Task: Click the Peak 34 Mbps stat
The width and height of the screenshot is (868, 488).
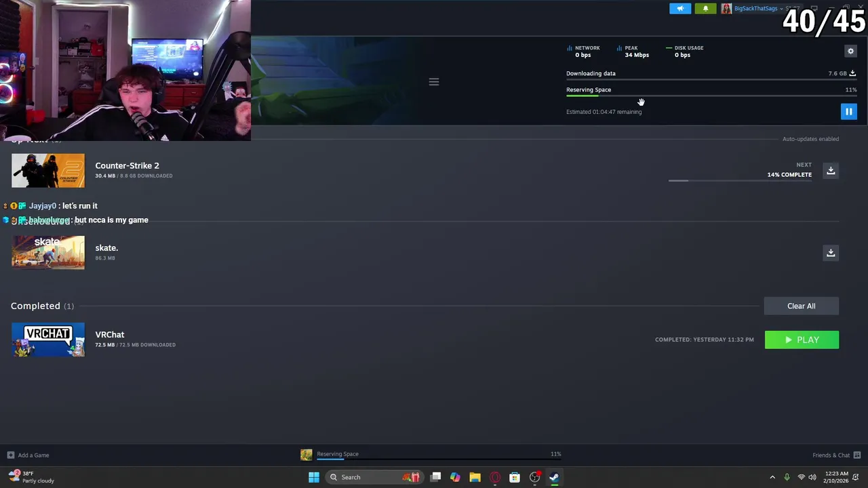Action: point(633,52)
